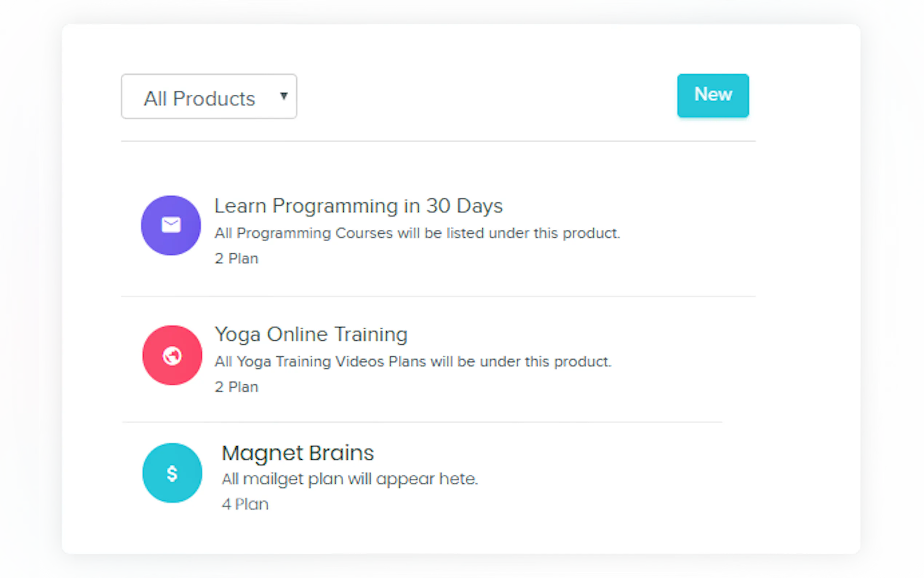
Task: Select 2 Plan under Yoga Online Training
Action: 236,387
